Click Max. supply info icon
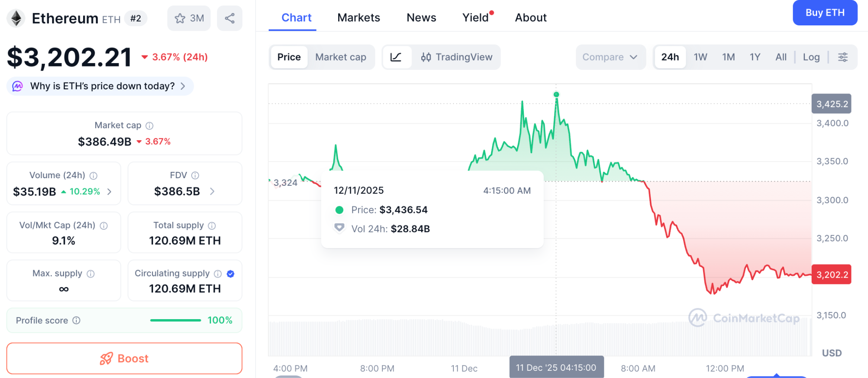This screenshot has height=378, width=868. click(91, 274)
